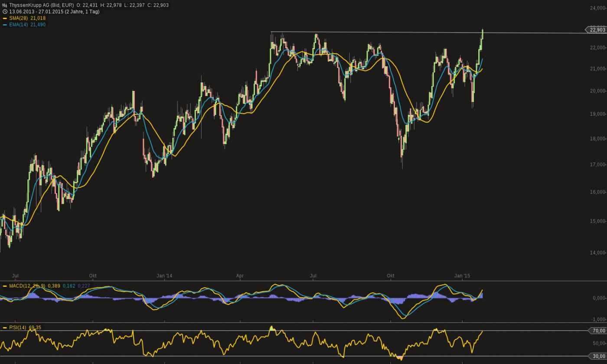This screenshot has height=364, width=607.
Task: Select the MACD(12, 26, 9) indicator label
Action: [27, 286]
